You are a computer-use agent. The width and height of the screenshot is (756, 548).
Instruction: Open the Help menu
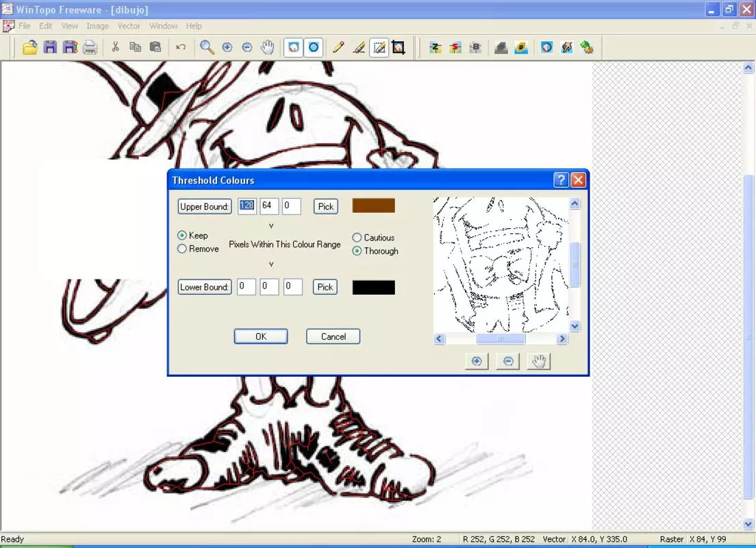(194, 26)
